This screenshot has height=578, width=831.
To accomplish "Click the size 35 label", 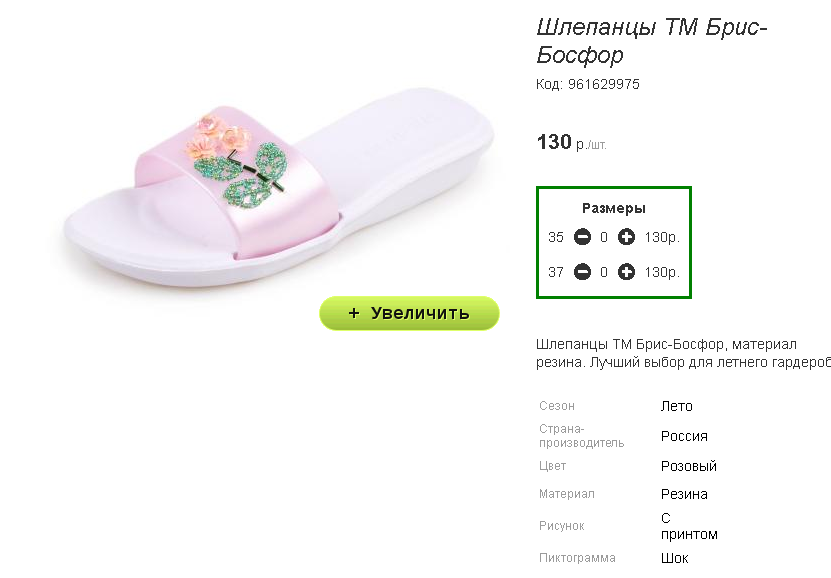I will (x=555, y=237).
